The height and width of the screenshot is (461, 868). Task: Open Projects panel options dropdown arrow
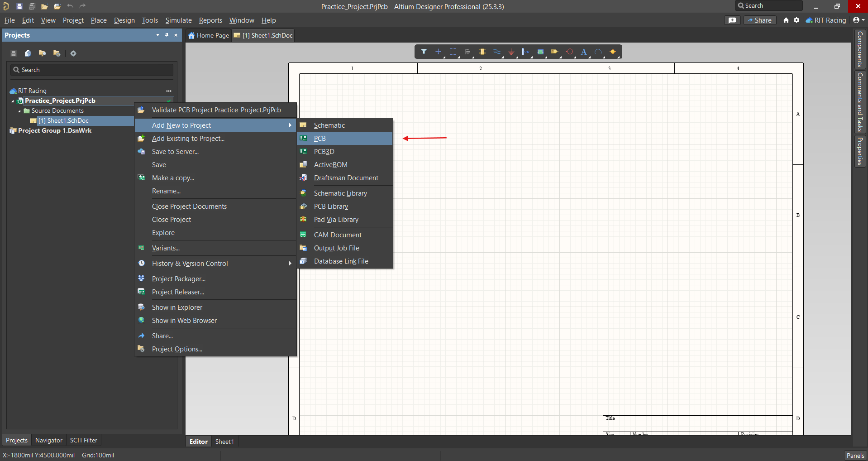point(157,35)
